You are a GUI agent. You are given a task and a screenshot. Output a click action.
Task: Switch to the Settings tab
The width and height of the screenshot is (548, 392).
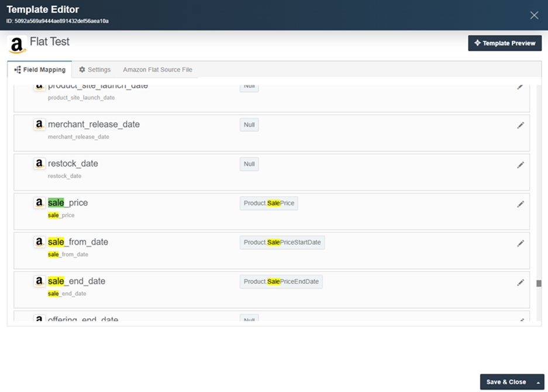(x=95, y=70)
